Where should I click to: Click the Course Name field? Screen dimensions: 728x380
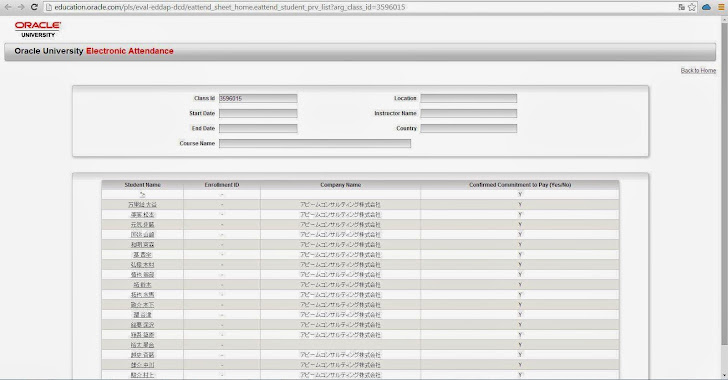[x=315, y=144]
